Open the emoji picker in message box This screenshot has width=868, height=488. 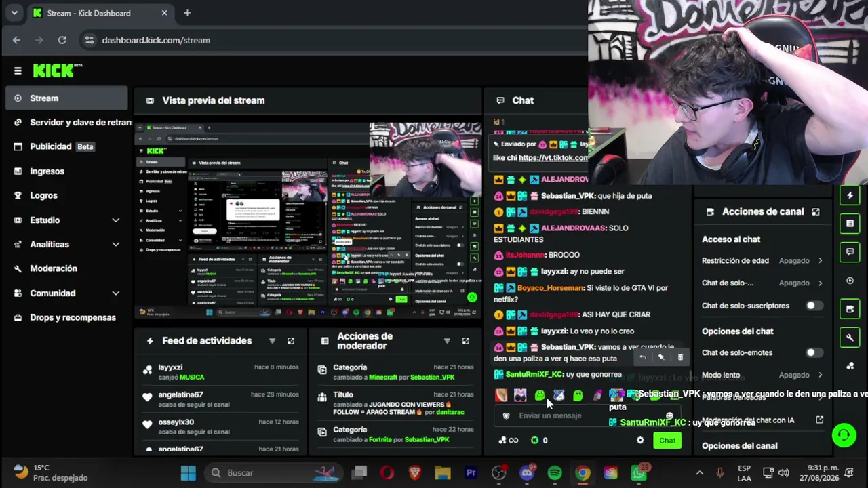pyautogui.click(x=669, y=415)
